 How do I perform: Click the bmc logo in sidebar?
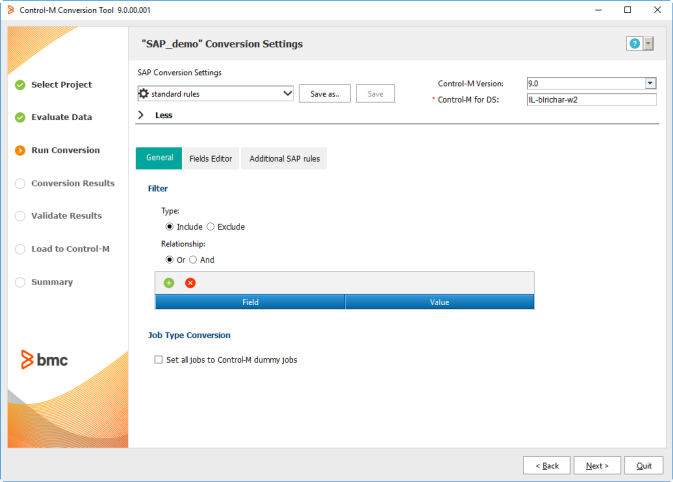point(44,360)
